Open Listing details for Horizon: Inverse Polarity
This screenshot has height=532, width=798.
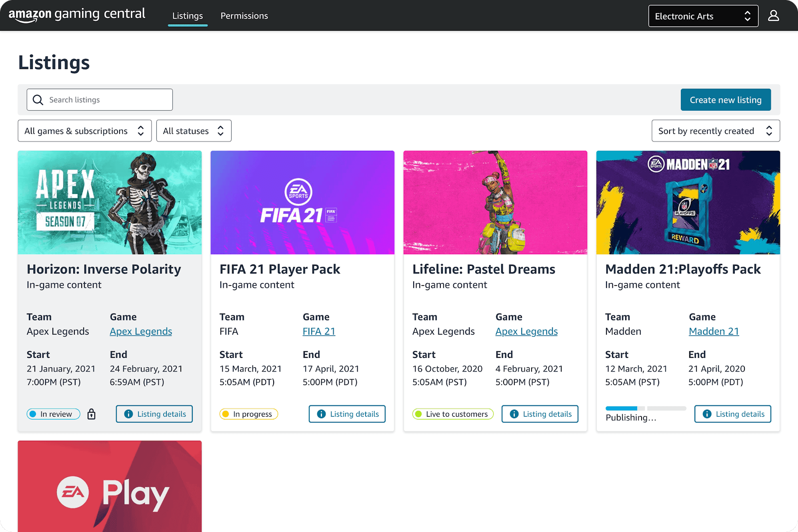pyautogui.click(x=154, y=414)
